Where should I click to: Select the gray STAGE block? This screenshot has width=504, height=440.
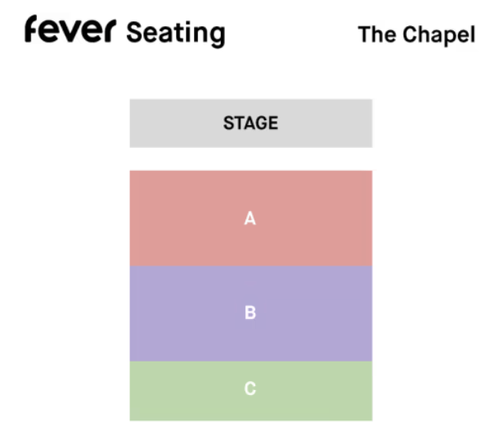coord(251,123)
